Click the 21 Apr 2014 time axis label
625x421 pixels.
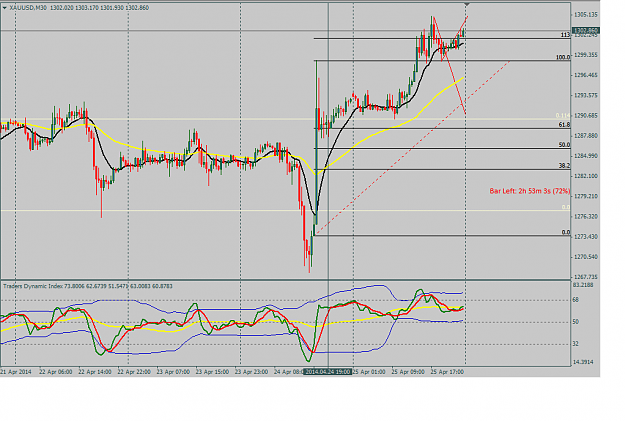click(x=16, y=372)
